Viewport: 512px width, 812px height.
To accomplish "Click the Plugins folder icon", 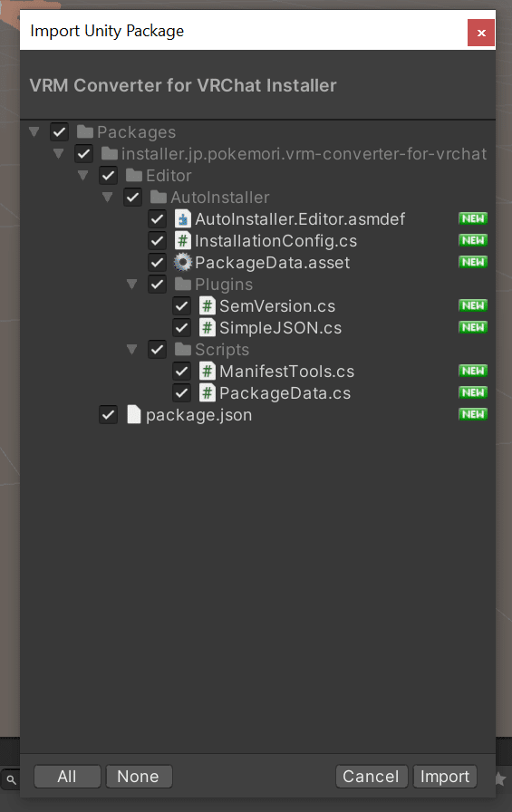I will point(183,285).
